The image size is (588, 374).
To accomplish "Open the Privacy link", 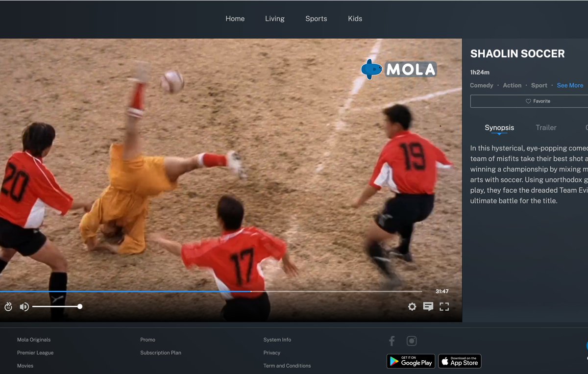I will 272,353.
